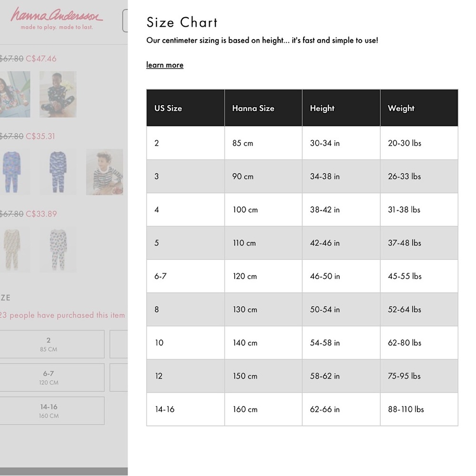
Task: Click the 85 cm table cell
Action: [x=263, y=143]
